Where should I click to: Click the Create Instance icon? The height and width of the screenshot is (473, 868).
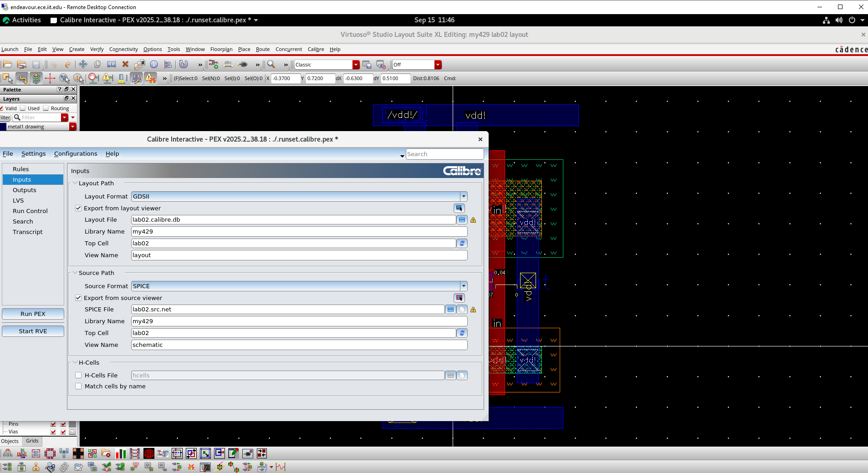214,65
